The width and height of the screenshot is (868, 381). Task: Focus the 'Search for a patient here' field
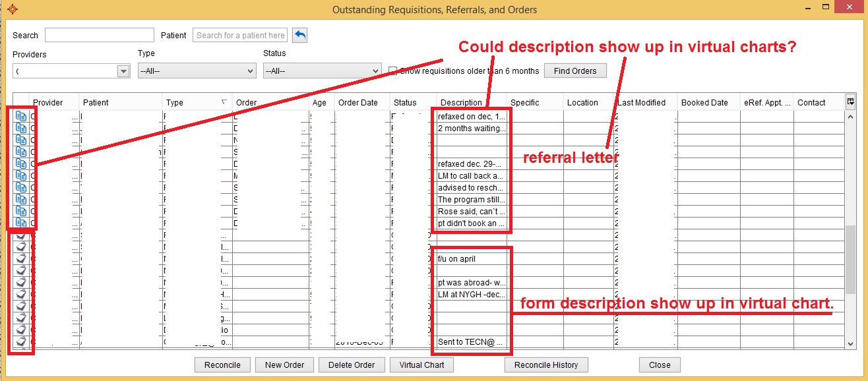(240, 36)
